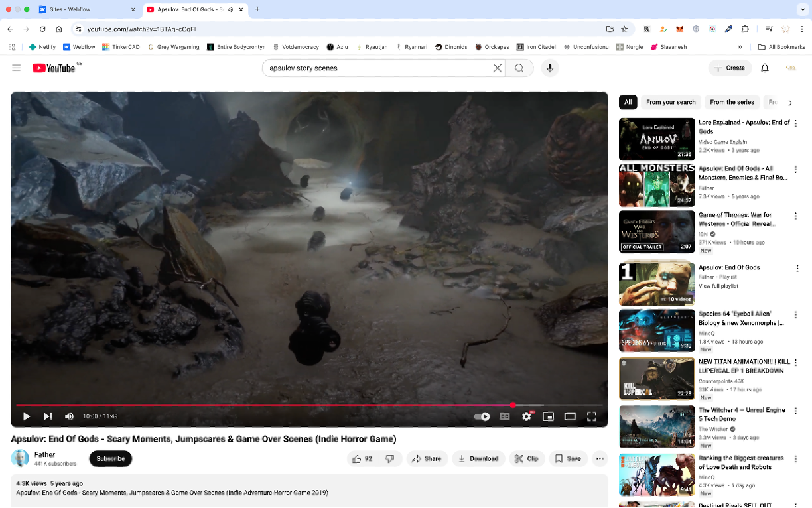The image size is (812, 508).
Task: Download this video
Action: tap(478, 458)
